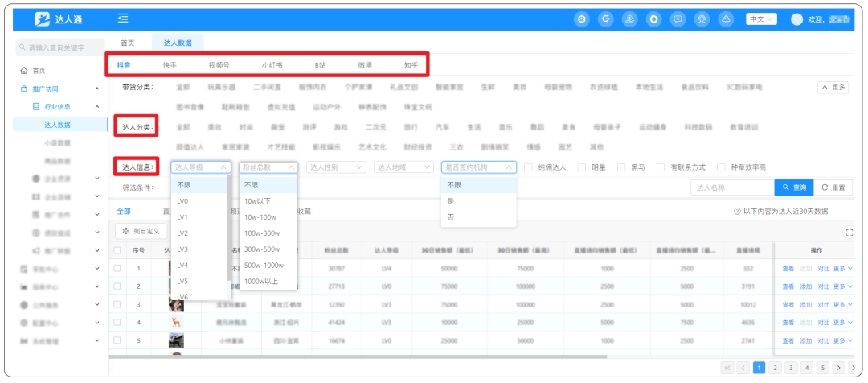Select the 达人数据 page tab
This screenshot has width=868, height=383.
tap(177, 43)
